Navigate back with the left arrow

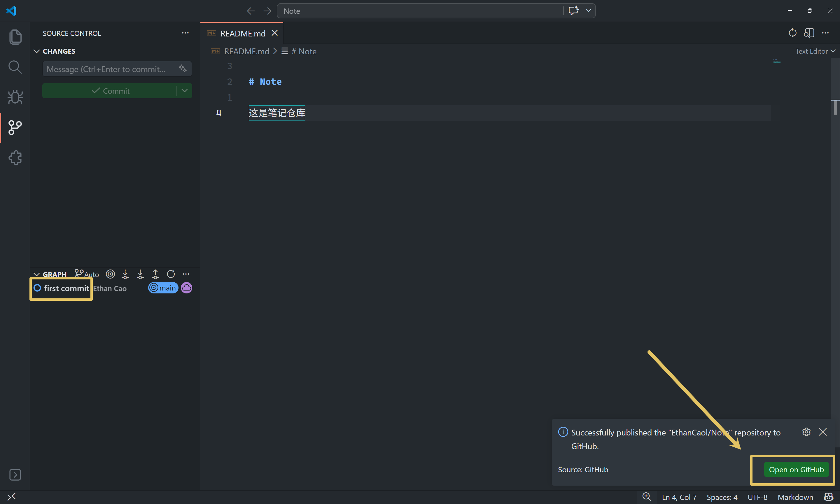tap(251, 11)
